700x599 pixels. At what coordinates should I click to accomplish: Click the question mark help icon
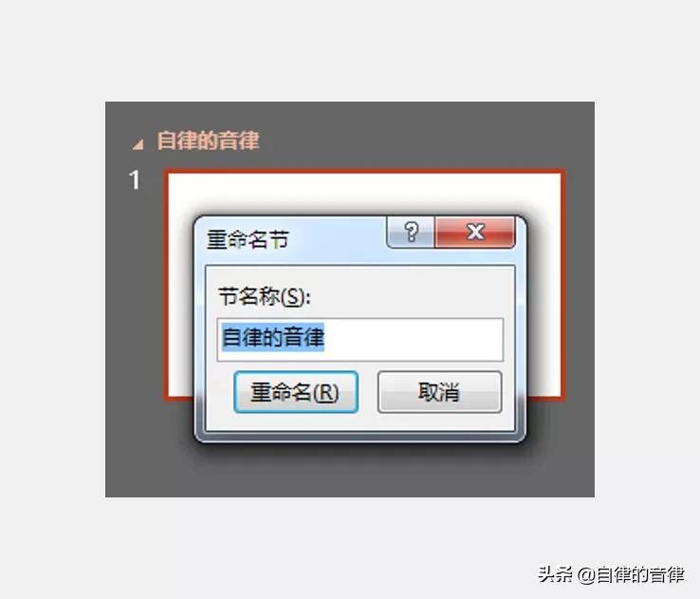[x=411, y=233]
